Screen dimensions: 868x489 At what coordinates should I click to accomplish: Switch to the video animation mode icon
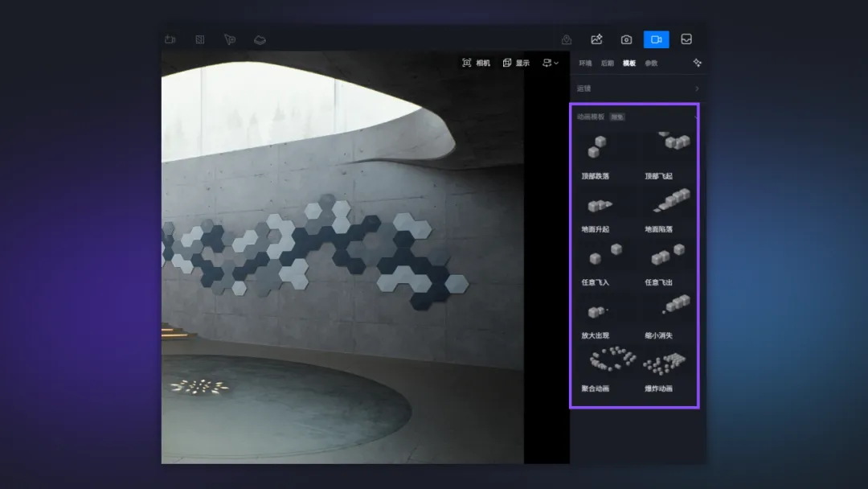[656, 39]
